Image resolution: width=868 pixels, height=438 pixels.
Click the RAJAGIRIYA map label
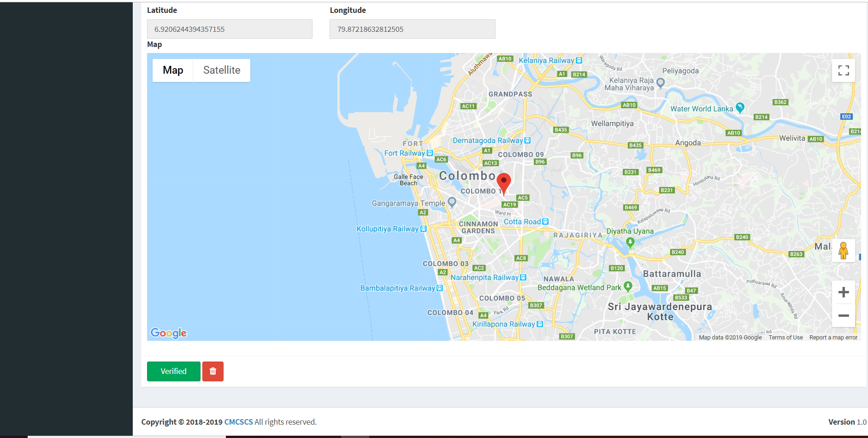(x=578, y=235)
